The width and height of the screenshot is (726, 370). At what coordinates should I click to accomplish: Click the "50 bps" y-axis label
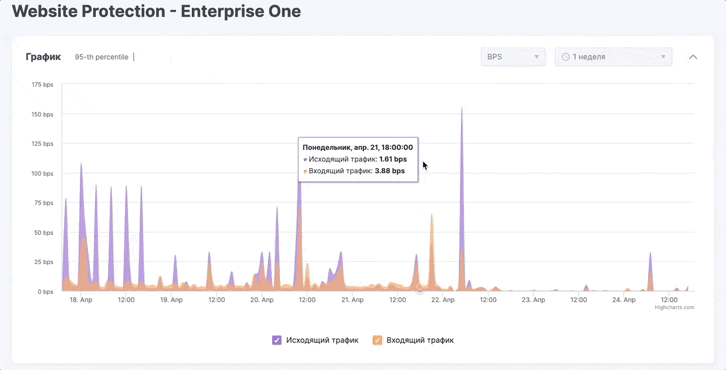(44, 232)
